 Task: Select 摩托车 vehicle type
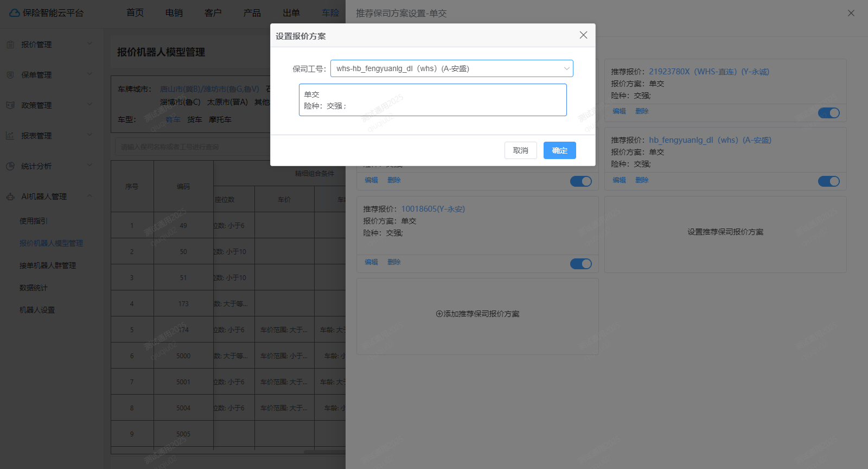220,119
